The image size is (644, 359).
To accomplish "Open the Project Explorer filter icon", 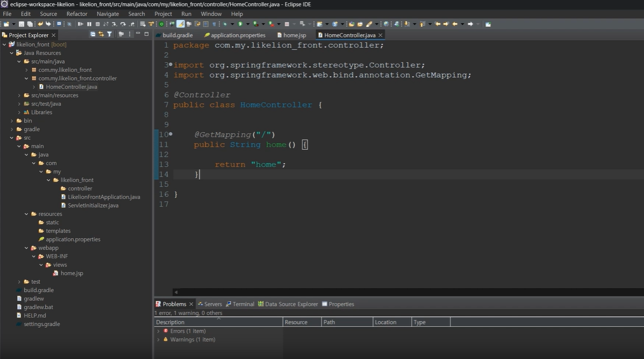I will point(109,34).
